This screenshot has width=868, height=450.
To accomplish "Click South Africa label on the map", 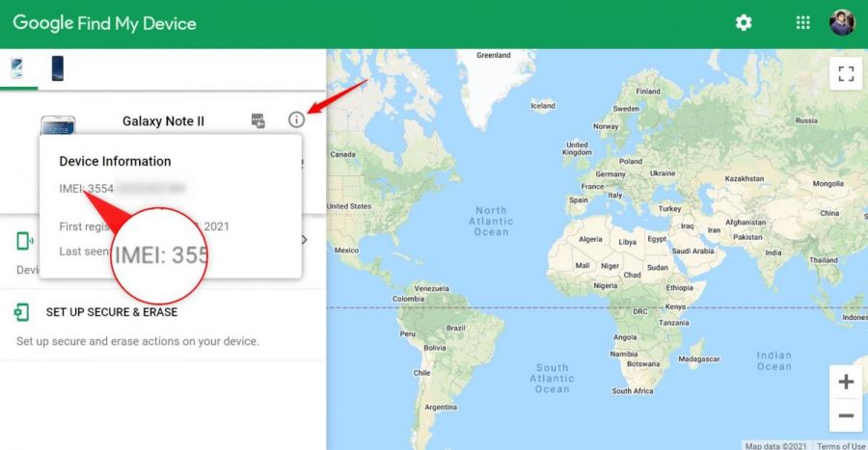I will [x=632, y=391].
